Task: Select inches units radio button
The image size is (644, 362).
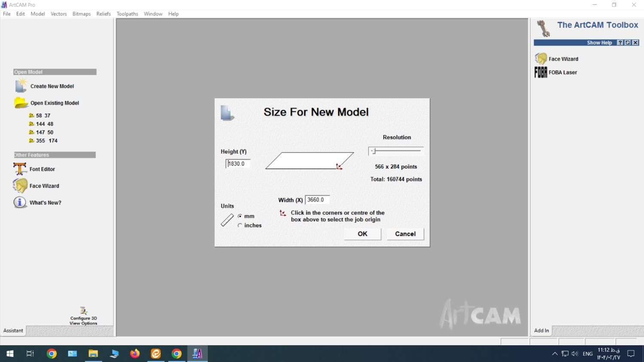Action: pyautogui.click(x=240, y=225)
